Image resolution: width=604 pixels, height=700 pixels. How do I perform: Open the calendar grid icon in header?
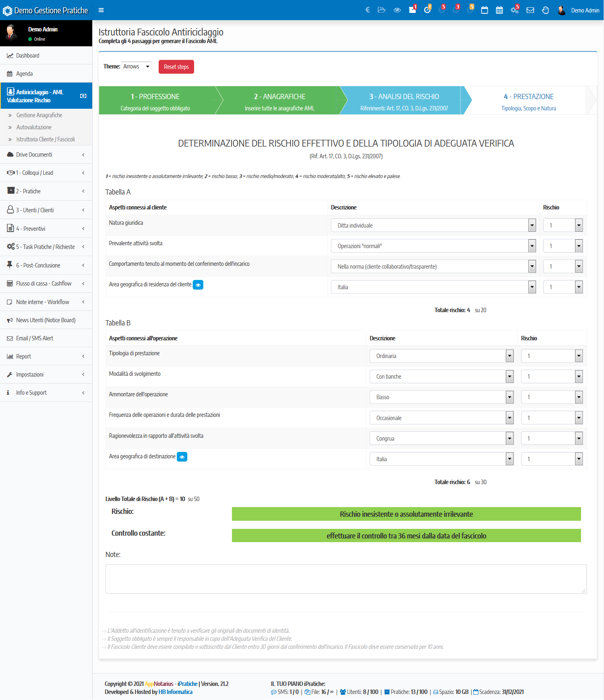(499, 10)
